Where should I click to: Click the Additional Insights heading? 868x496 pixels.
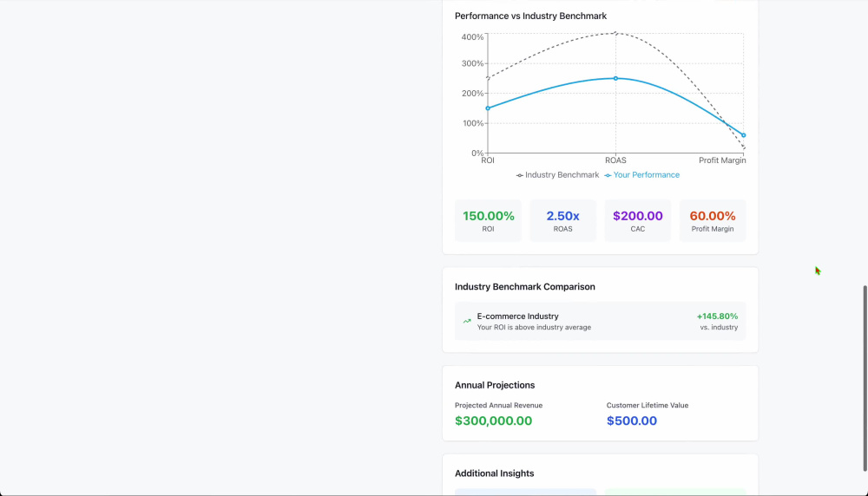495,473
